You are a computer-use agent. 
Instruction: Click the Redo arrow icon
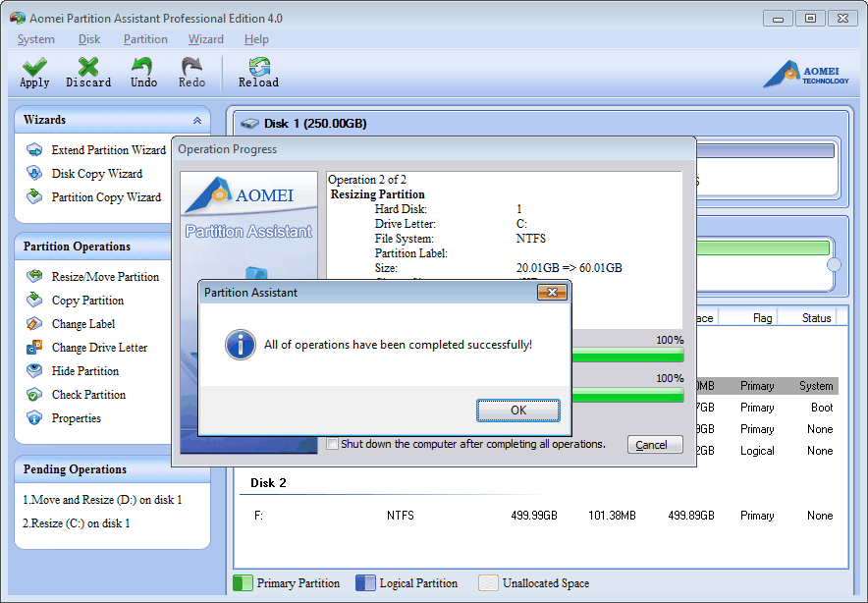click(x=191, y=67)
